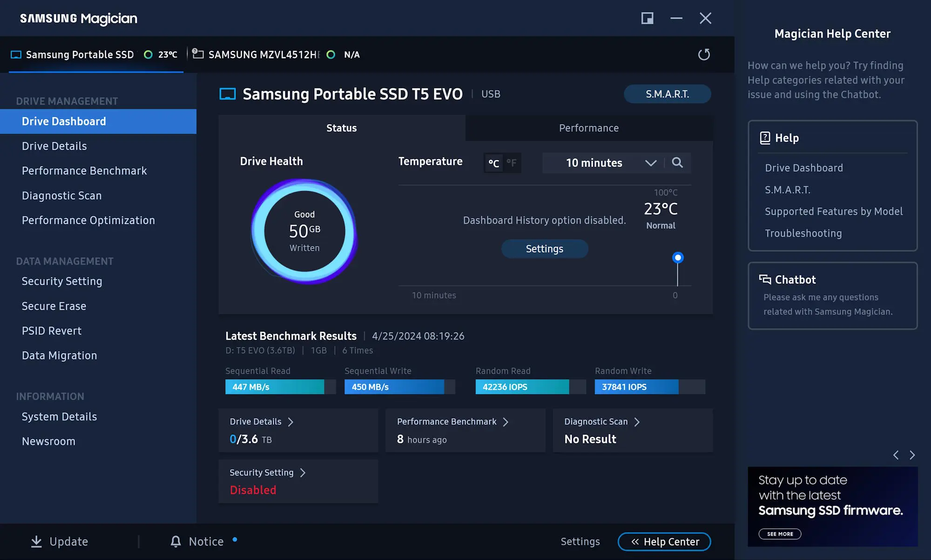931x560 pixels.
Task: Open S.M.A.R.T. help link
Action: [x=788, y=190]
